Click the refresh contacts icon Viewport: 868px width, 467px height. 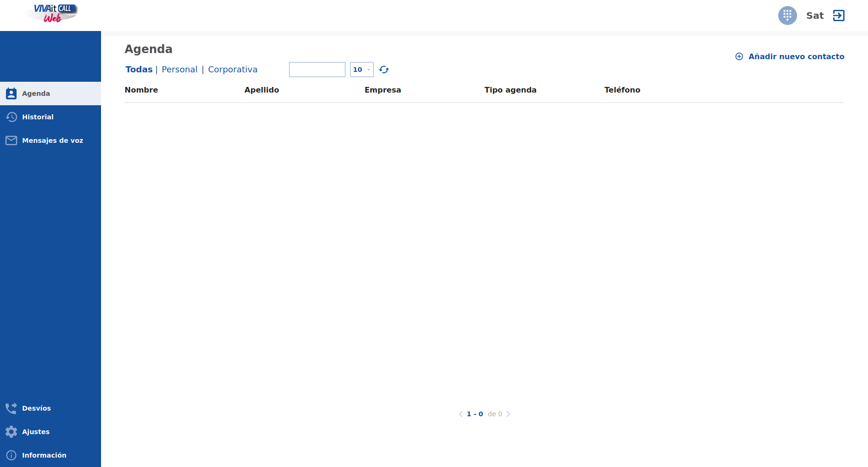click(384, 70)
